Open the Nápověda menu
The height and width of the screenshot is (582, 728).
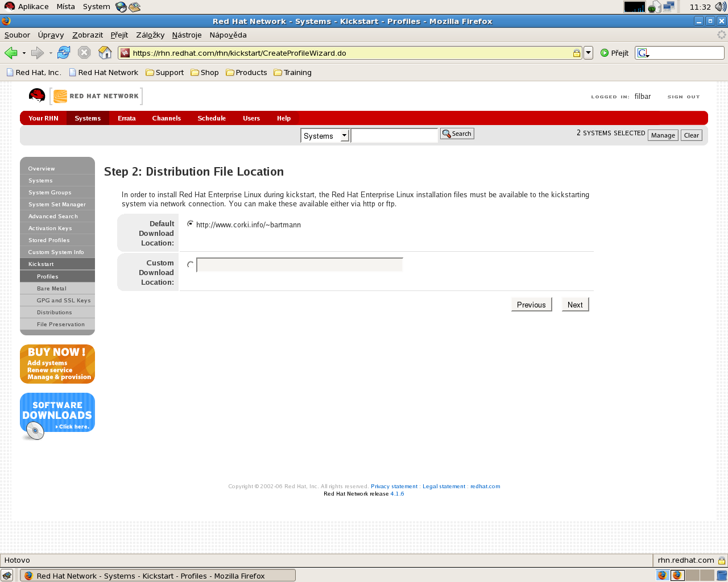pyautogui.click(x=228, y=35)
